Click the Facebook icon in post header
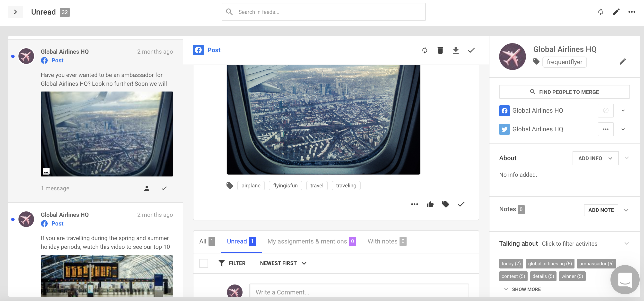644x301 pixels. pyautogui.click(x=198, y=50)
